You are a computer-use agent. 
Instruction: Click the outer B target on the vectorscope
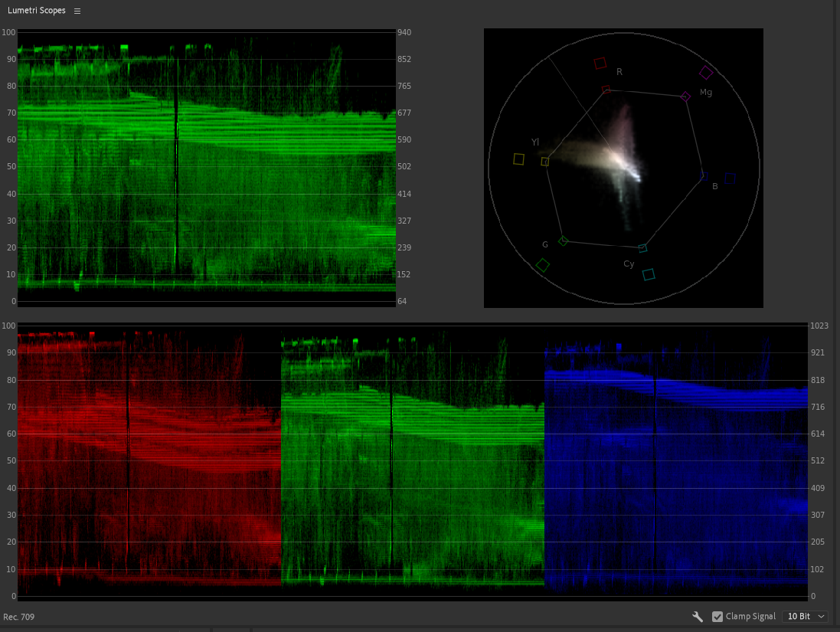(x=729, y=178)
